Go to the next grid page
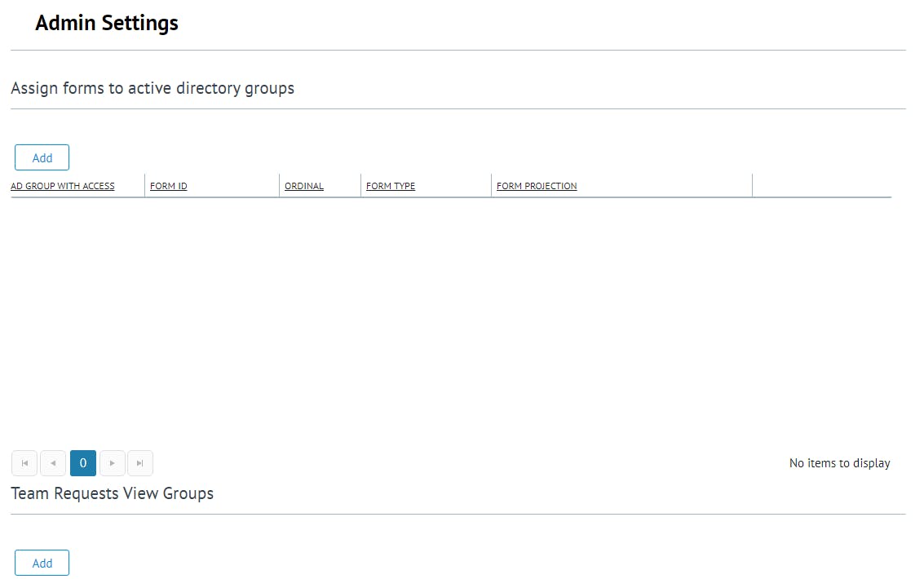The width and height of the screenshot is (924, 579). pos(113,463)
